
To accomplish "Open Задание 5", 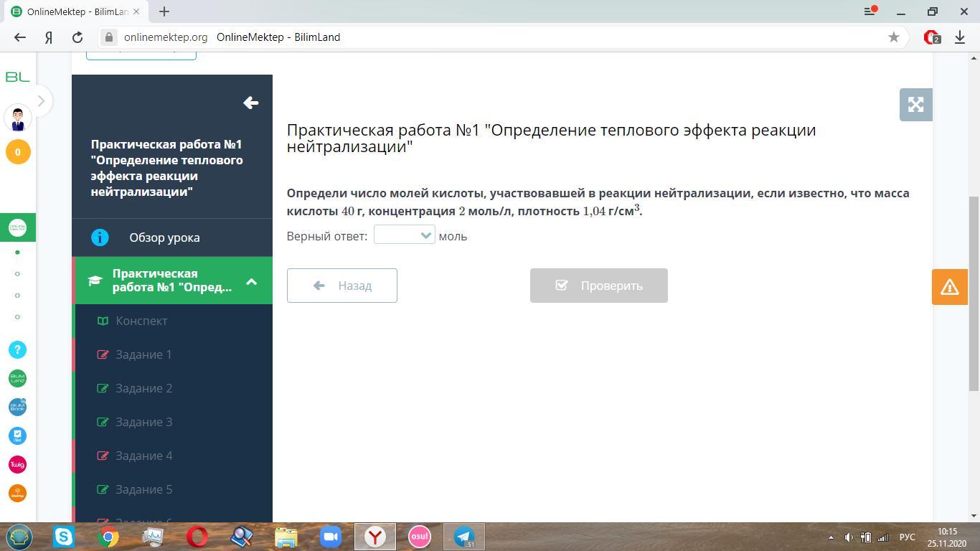I will [x=144, y=489].
